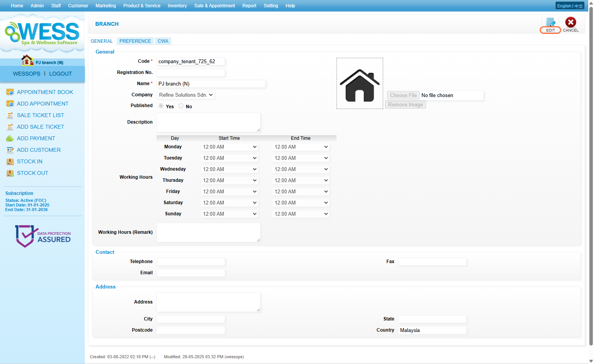Expand the Sunday End Time dropdown

(x=301, y=214)
